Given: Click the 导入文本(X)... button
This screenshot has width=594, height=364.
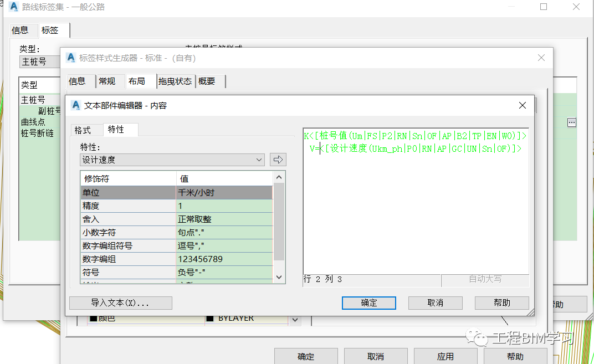Looking at the screenshot, I should (x=120, y=303).
